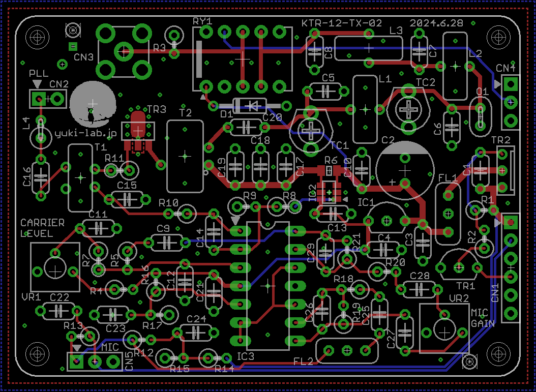Viewport: 536px width, 392px height.
Task: Click the square pin 1 pad of CN4
Action: coord(511,83)
